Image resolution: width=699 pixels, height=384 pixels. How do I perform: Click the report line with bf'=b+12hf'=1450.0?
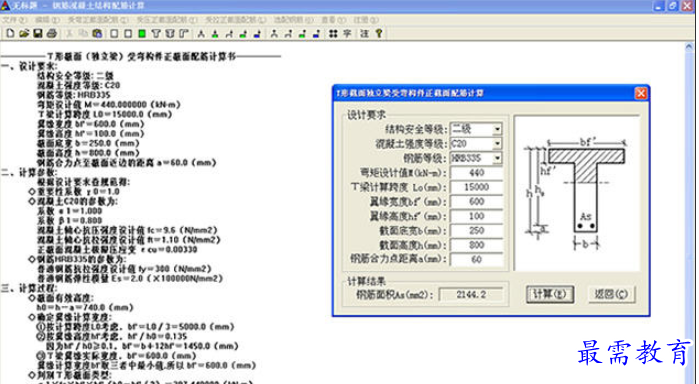(x=142, y=346)
